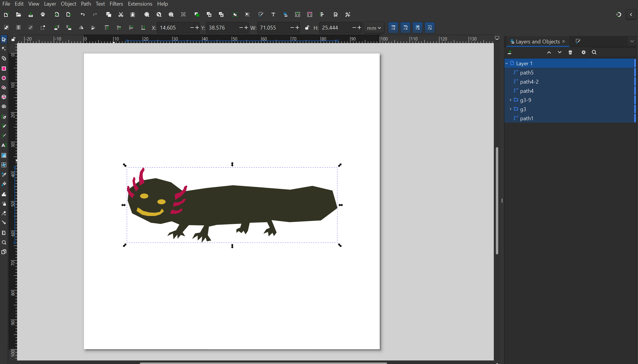This screenshot has height=364, width=638.
Task: Activate the Zoom tool in toolbox
Action: point(4,243)
